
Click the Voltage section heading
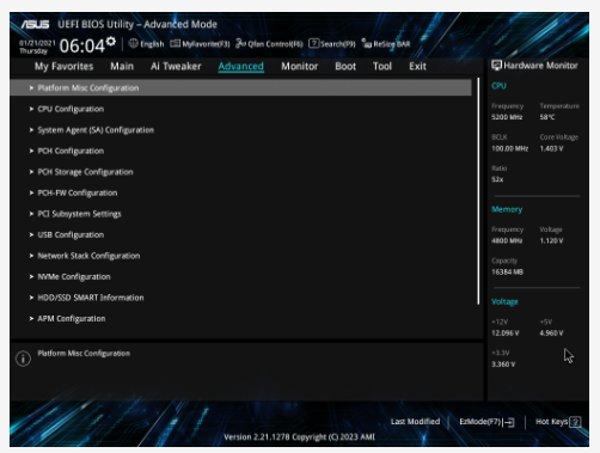505,302
